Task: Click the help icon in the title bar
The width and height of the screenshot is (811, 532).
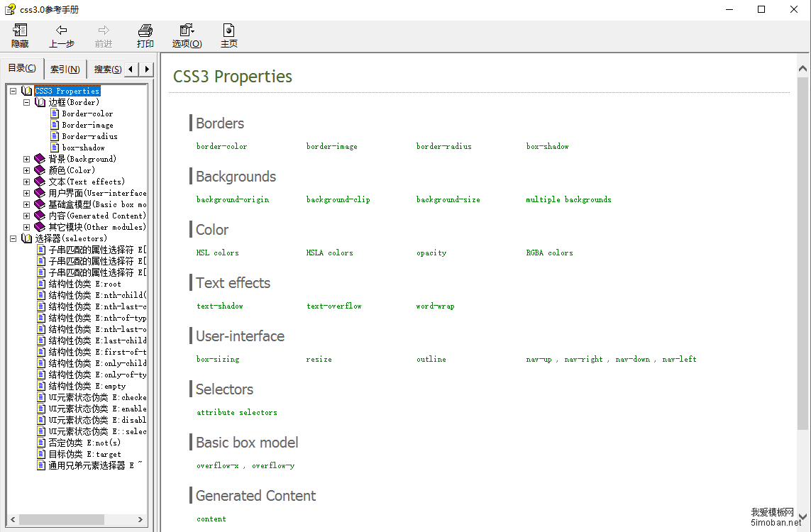Action: [10, 9]
